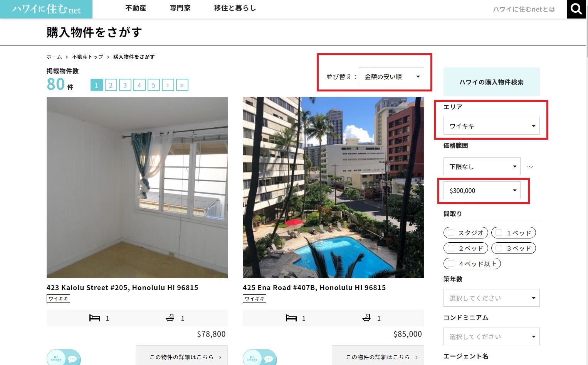Go to next page arrow in pagination
588x365 pixels.
(x=168, y=85)
